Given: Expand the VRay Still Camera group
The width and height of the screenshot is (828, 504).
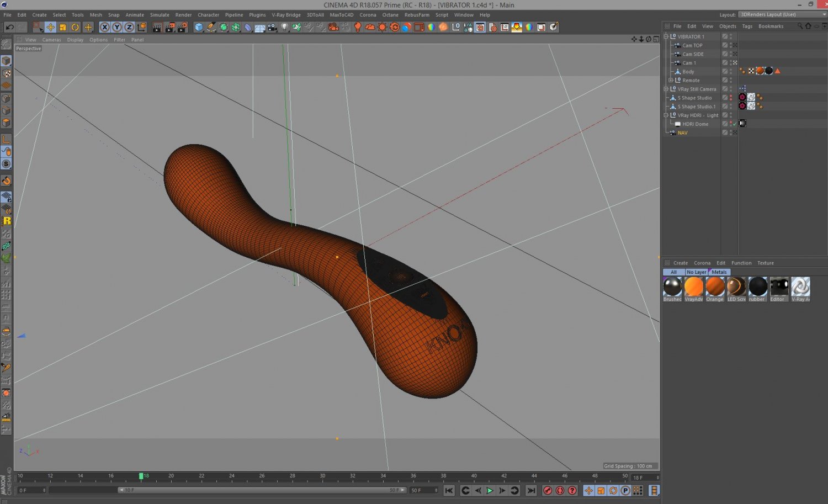Looking at the screenshot, I should 666,89.
